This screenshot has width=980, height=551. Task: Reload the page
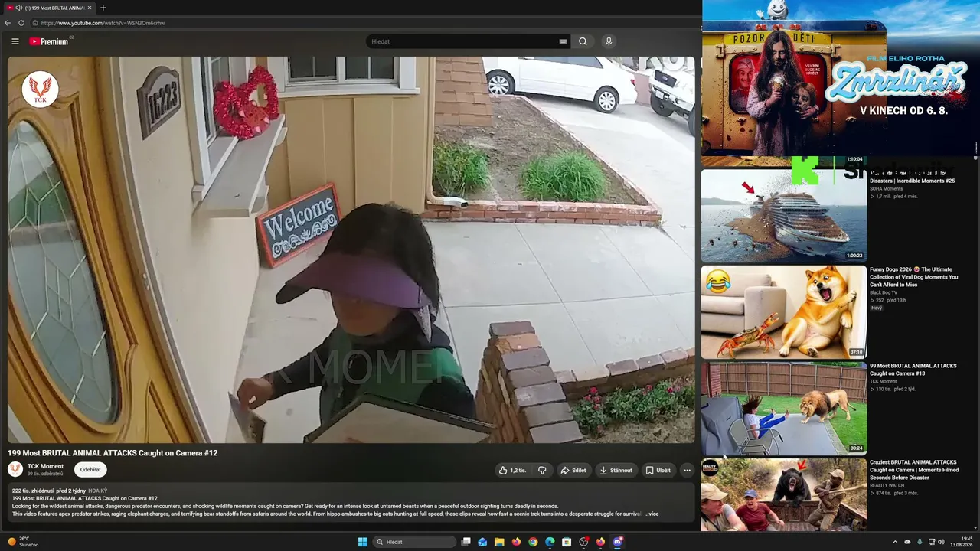pos(21,23)
